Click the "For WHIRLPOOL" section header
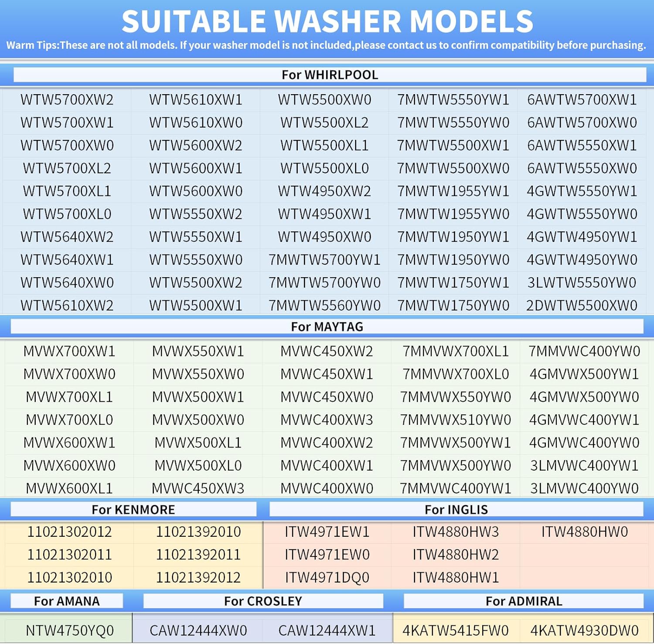Viewport: 654px width, 644px height. 330,75
